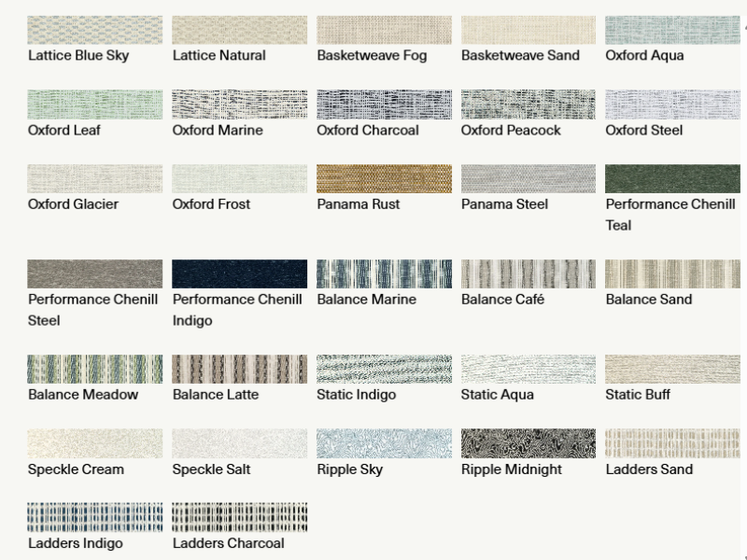Click the Speckle Cream label text
747x560 pixels.
click(x=76, y=469)
